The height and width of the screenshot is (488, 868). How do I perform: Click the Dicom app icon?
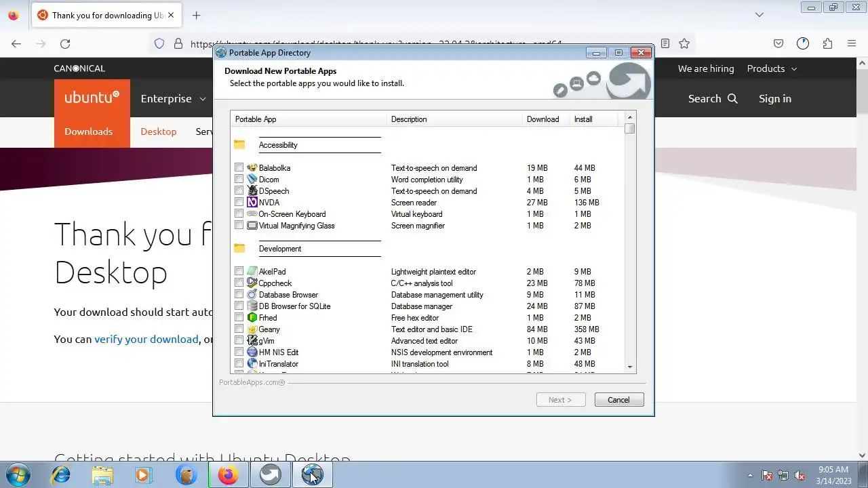pos(252,180)
